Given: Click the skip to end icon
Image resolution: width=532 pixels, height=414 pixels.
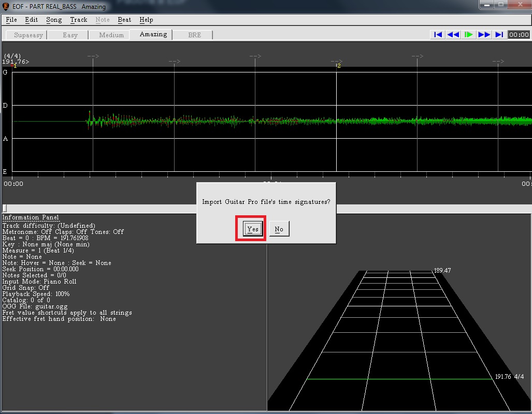Looking at the screenshot, I should (x=499, y=35).
